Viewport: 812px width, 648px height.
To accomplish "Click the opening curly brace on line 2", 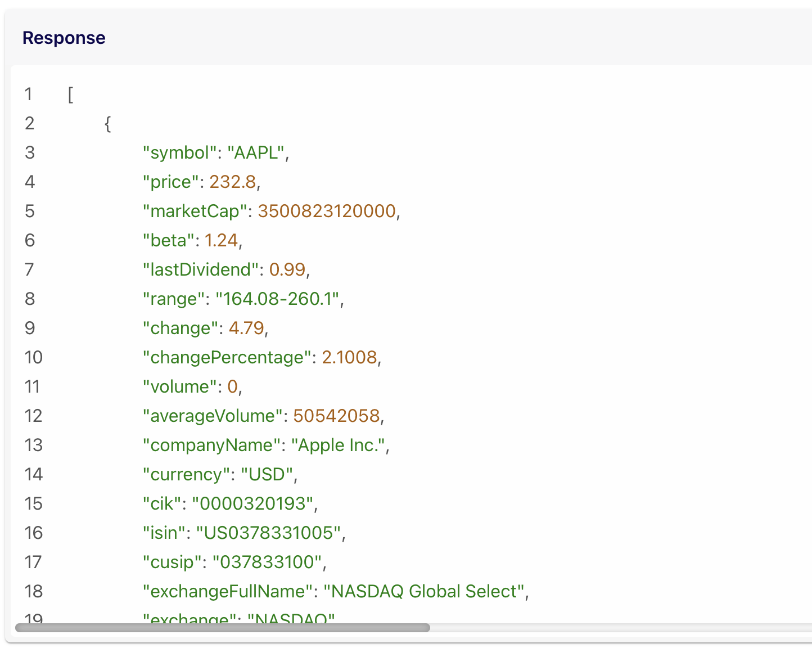I will [107, 123].
